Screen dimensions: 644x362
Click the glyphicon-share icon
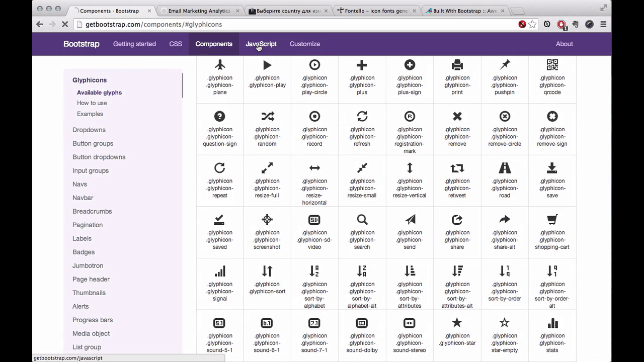(x=457, y=220)
